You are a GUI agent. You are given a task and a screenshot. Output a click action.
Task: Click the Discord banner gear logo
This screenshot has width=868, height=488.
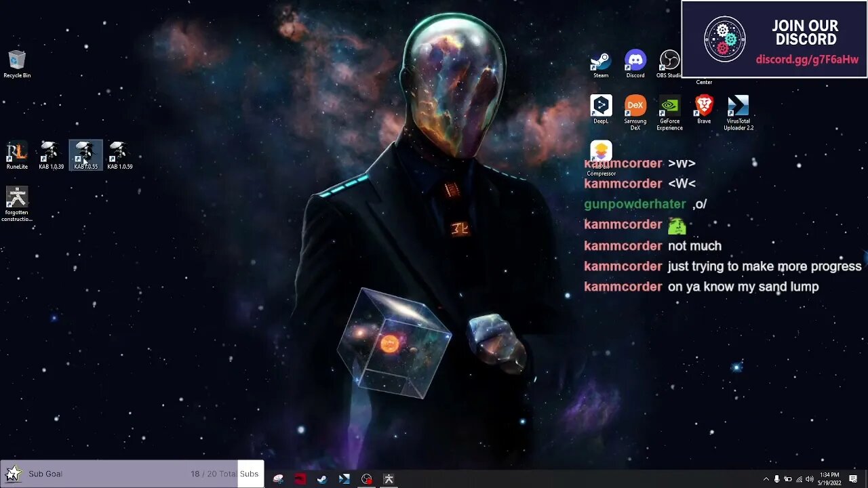click(x=725, y=39)
